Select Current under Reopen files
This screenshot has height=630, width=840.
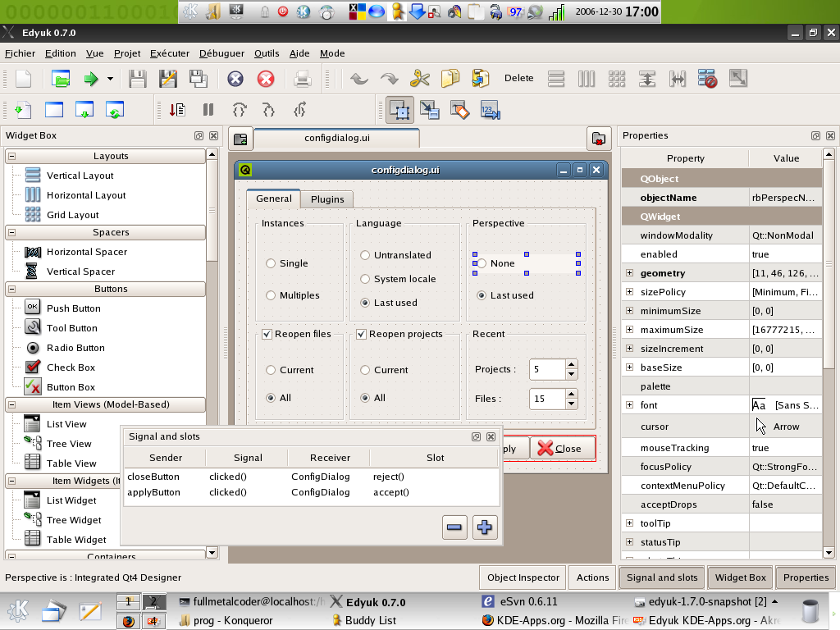pyautogui.click(x=290, y=370)
